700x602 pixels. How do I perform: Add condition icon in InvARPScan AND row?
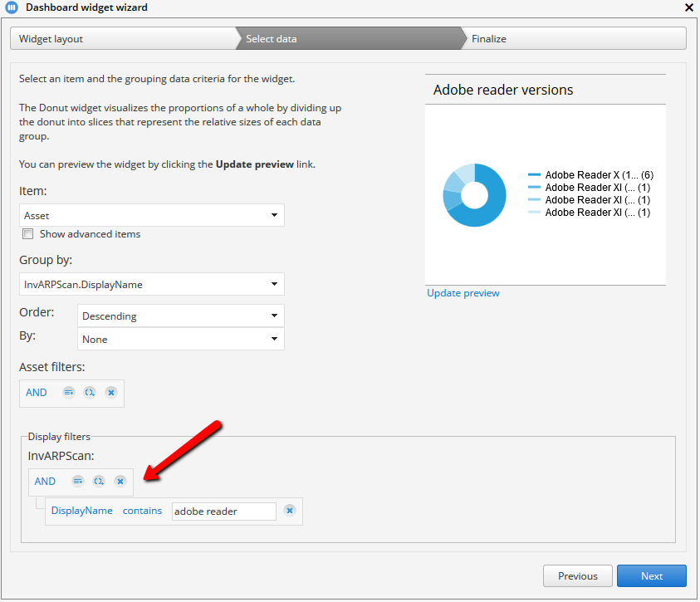[x=78, y=482]
